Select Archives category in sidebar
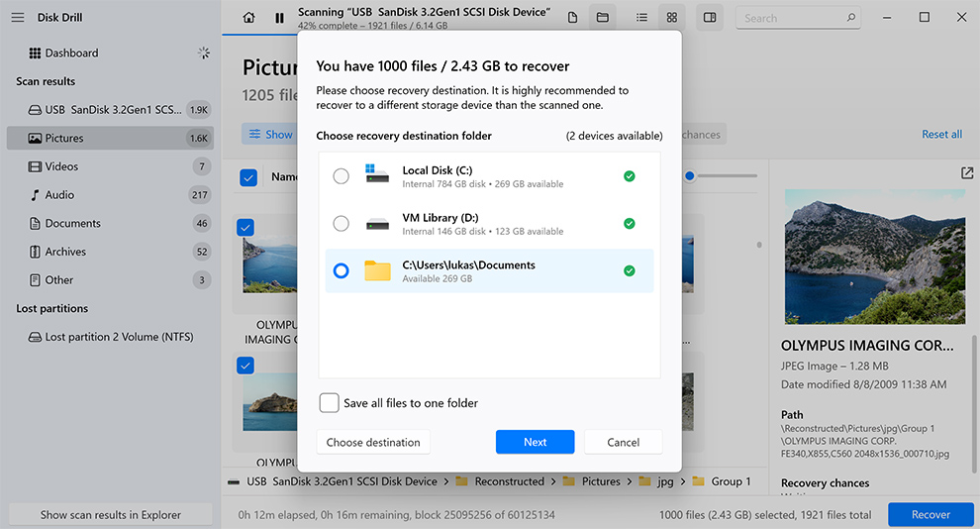Viewport: 980px width, 529px height. pyautogui.click(x=110, y=252)
